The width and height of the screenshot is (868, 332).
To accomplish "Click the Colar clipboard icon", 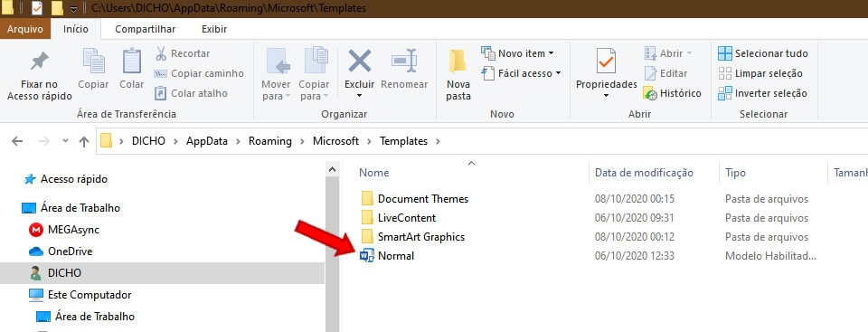I will point(132,61).
